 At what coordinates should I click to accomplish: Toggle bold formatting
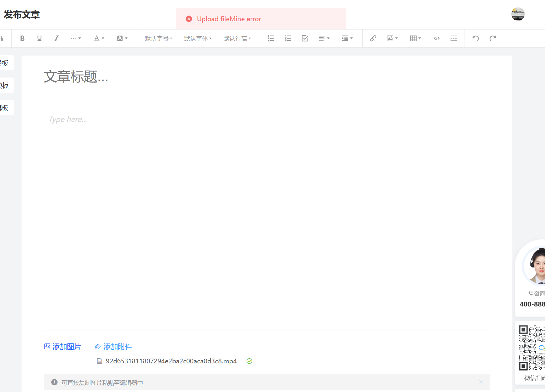(x=22, y=38)
